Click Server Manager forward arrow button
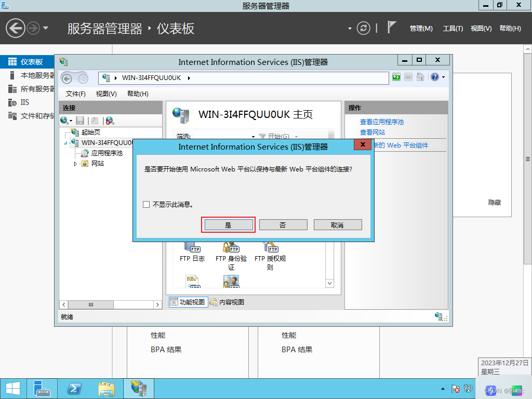 33,28
